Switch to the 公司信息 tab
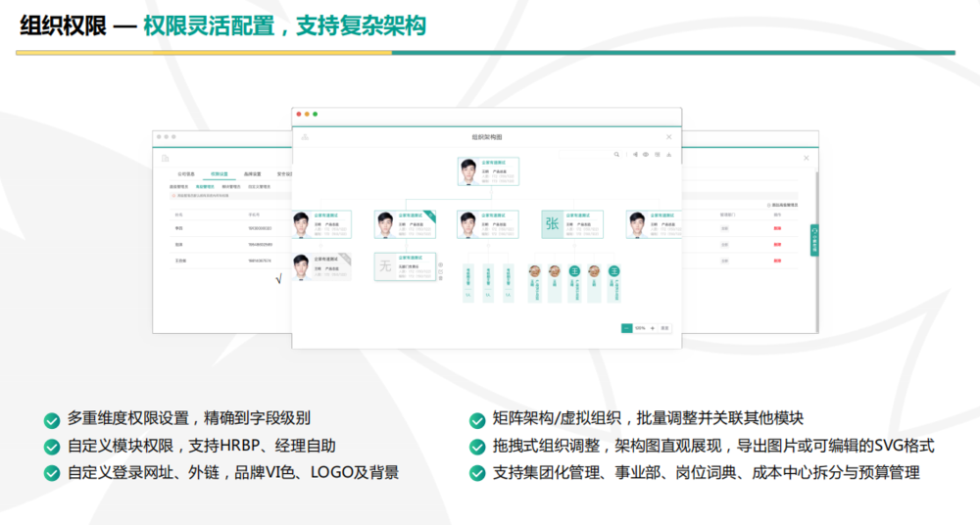The width and height of the screenshot is (980, 525). coord(185,173)
